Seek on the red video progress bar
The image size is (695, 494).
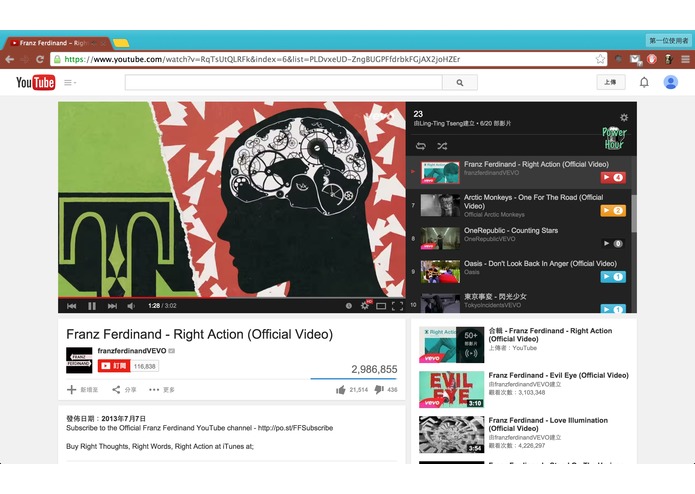coord(232,297)
